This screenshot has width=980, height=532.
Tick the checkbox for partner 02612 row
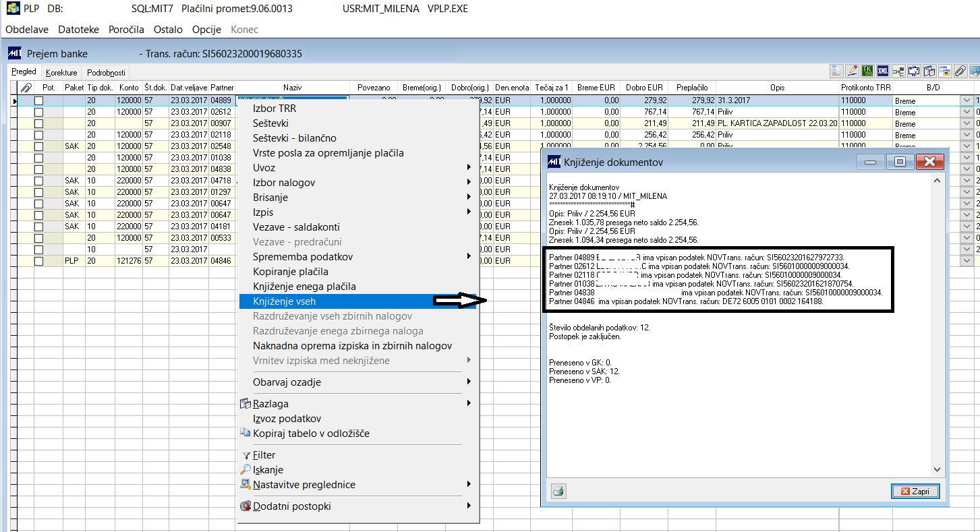point(39,112)
